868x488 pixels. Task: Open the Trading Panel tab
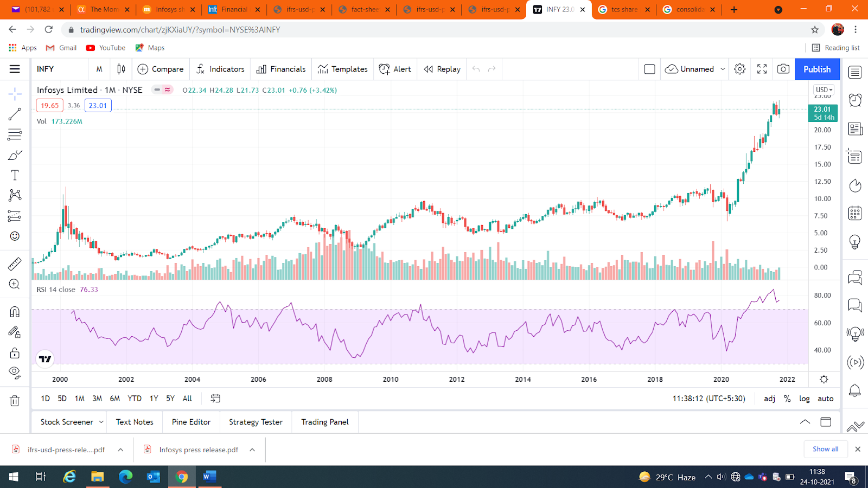pyautogui.click(x=325, y=422)
